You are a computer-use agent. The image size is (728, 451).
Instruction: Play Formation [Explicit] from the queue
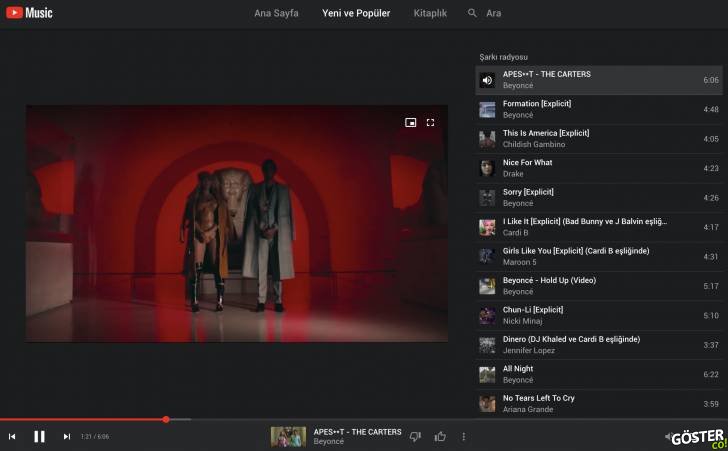[598, 110]
